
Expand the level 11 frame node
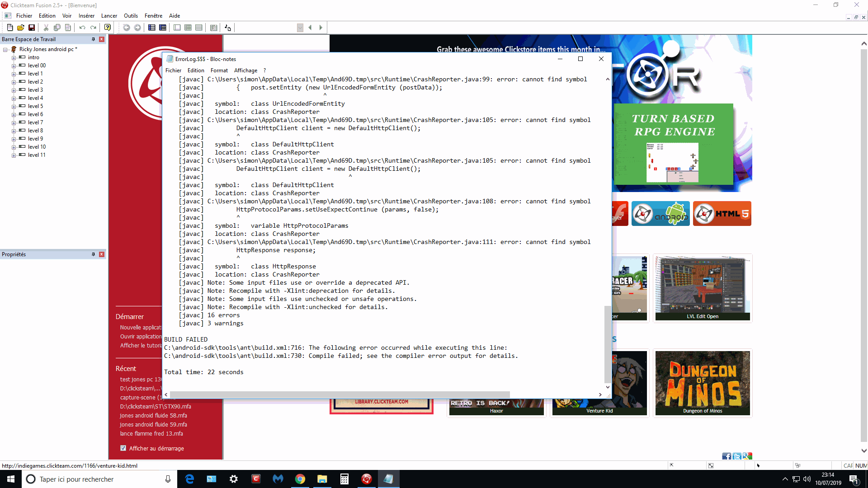[14, 155]
